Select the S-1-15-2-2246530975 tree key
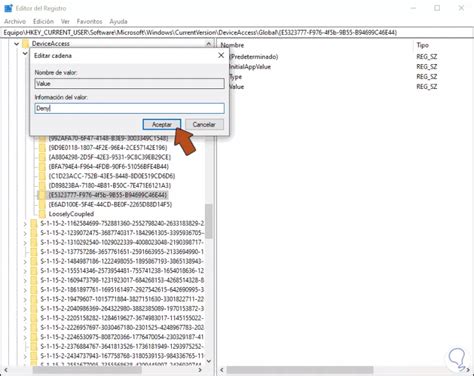The height and width of the screenshot is (376, 474). pos(122,337)
